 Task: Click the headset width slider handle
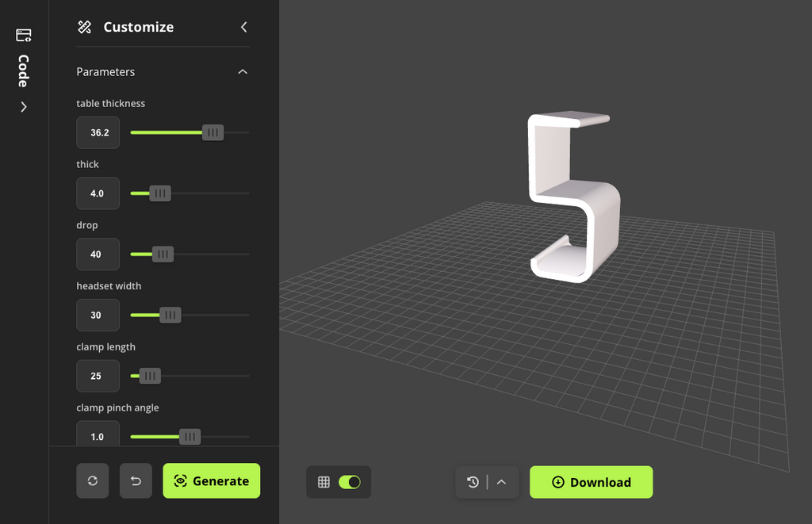tap(170, 315)
